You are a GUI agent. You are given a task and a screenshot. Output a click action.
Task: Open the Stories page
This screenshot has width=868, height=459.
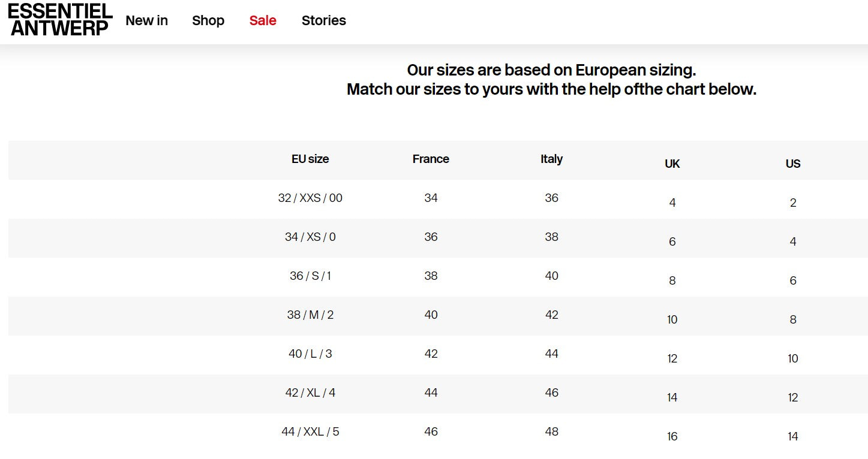[324, 20]
